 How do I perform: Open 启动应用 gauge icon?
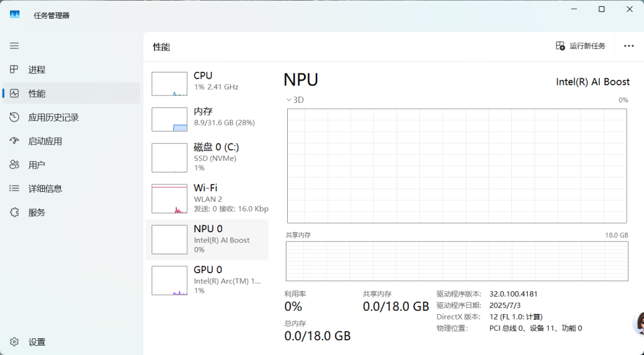pyautogui.click(x=14, y=141)
